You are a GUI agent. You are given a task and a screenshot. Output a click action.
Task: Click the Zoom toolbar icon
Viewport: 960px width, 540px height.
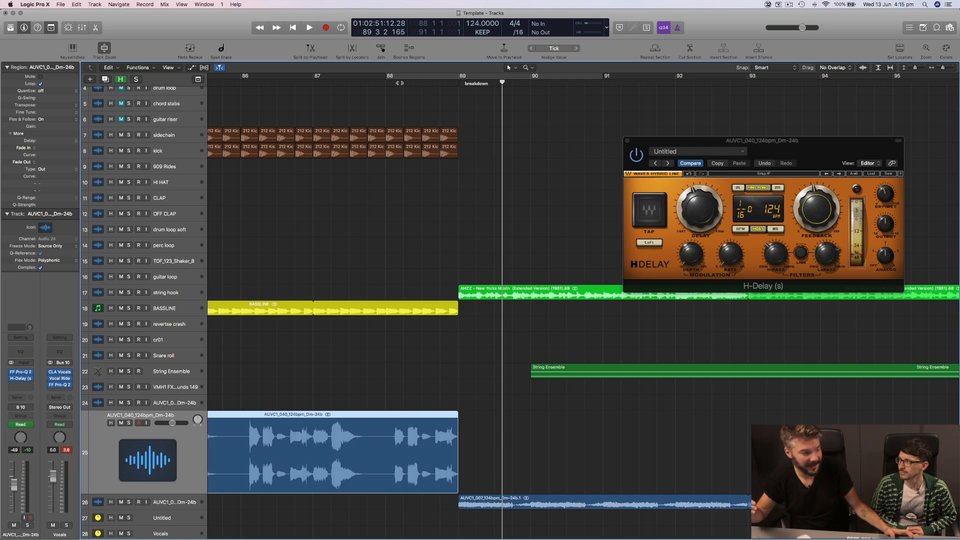click(926, 48)
